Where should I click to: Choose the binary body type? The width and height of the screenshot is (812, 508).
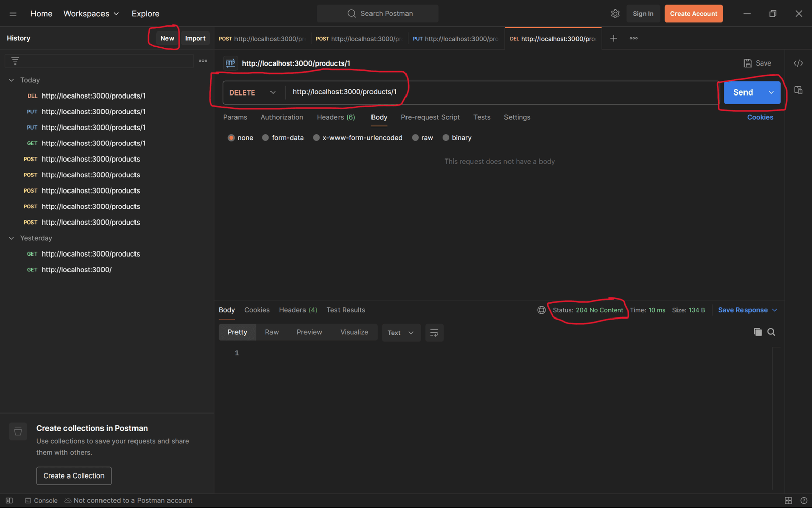pos(446,138)
